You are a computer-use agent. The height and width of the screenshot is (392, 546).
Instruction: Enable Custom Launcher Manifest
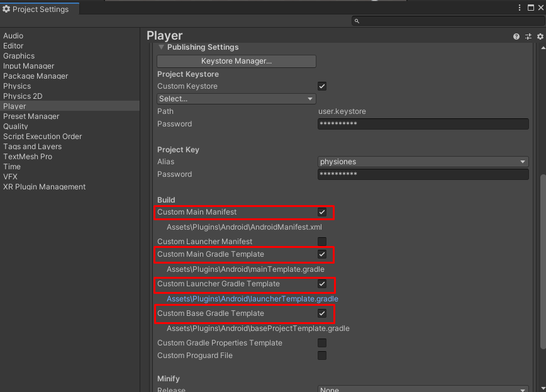coord(322,242)
